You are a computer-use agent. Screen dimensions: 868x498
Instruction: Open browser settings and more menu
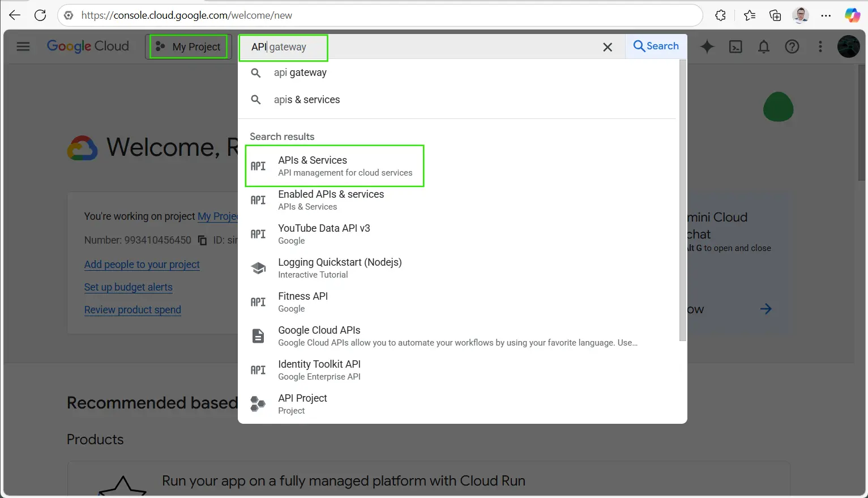point(826,15)
